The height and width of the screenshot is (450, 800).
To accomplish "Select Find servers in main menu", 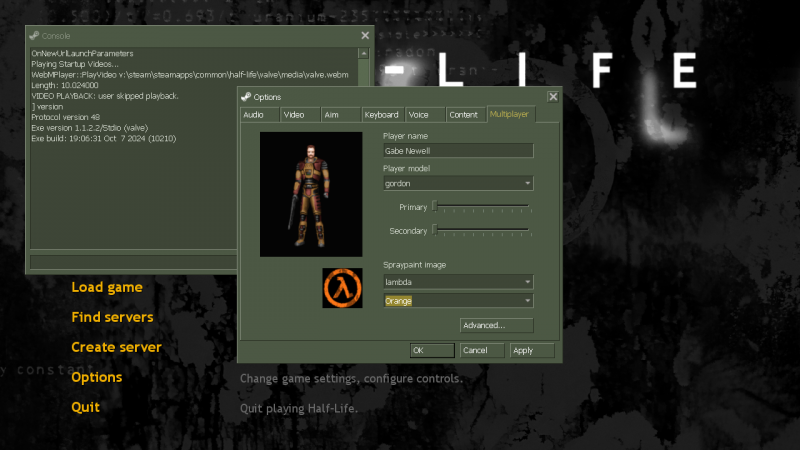I will click(x=112, y=317).
